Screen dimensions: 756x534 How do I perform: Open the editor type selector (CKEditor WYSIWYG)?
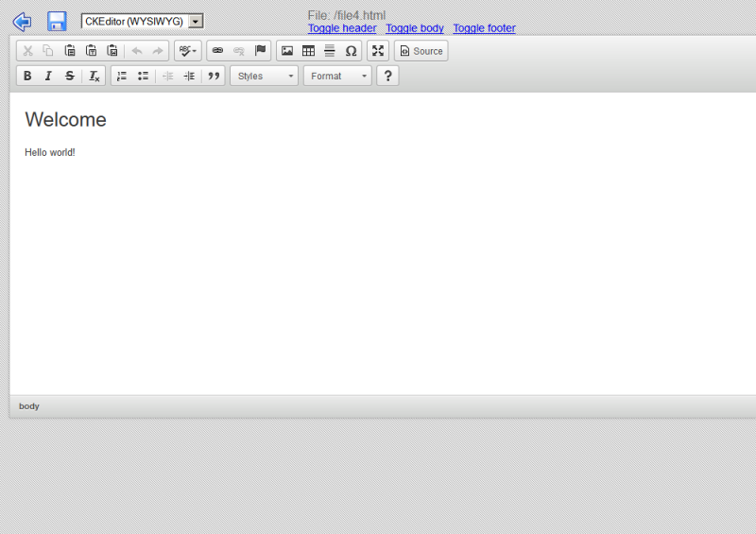142,21
